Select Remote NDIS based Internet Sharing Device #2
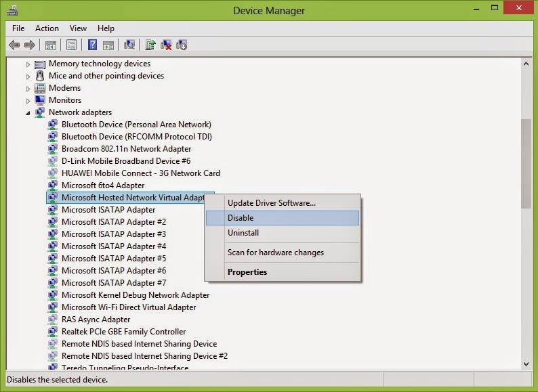The image size is (538, 392). click(144, 356)
